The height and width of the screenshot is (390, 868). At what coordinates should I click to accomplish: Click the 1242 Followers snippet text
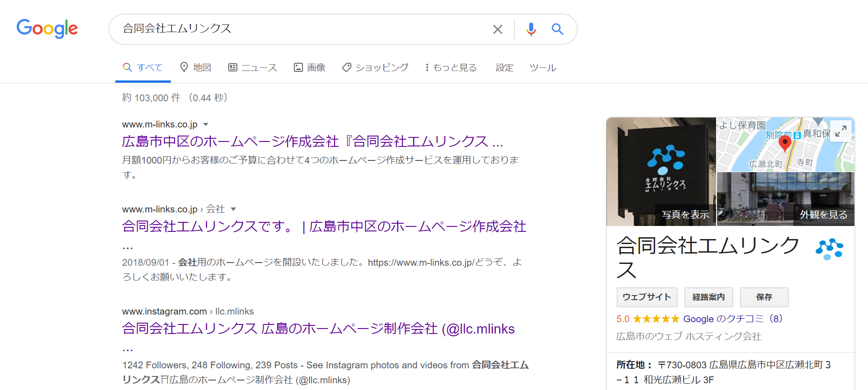(x=325, y=372)
